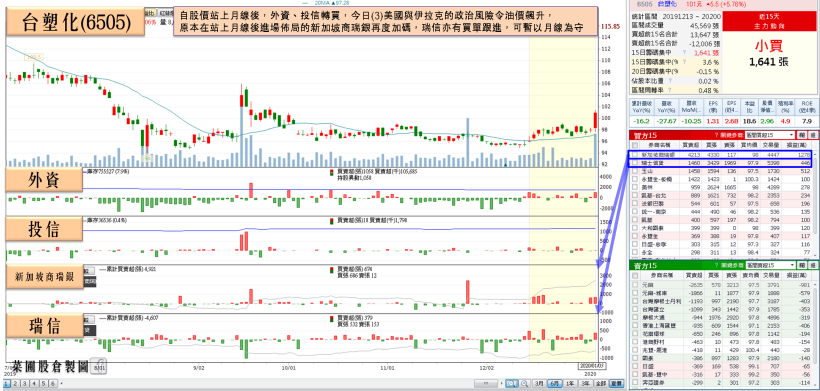This screenshot has height=391, width=820.
Task: Select the 全部 full range button
Action: 601,383
